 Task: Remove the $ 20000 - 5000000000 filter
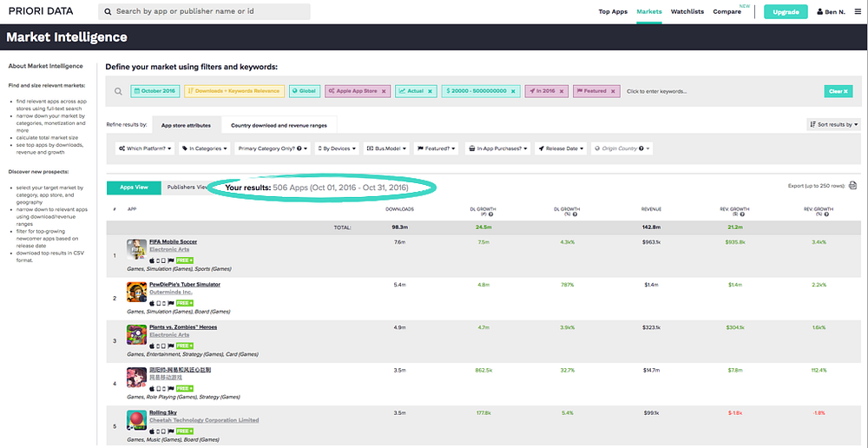[513, 91]
